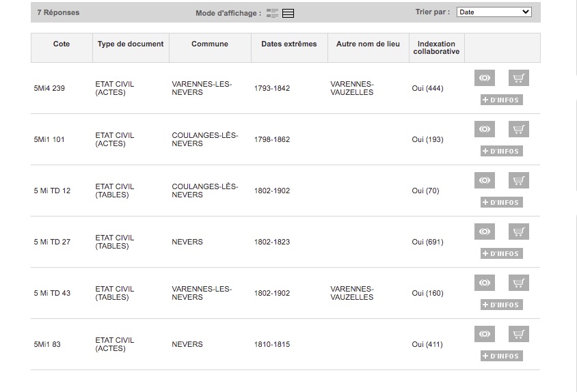577x392 pixels.
Task: Show more info for 5Mi1 101
Action: coord(502,152)
